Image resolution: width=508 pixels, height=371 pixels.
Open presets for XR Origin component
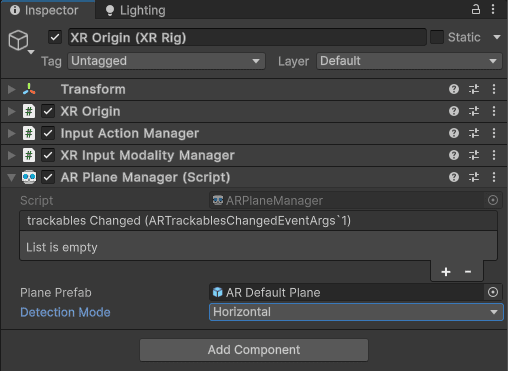tap(474, 111)
